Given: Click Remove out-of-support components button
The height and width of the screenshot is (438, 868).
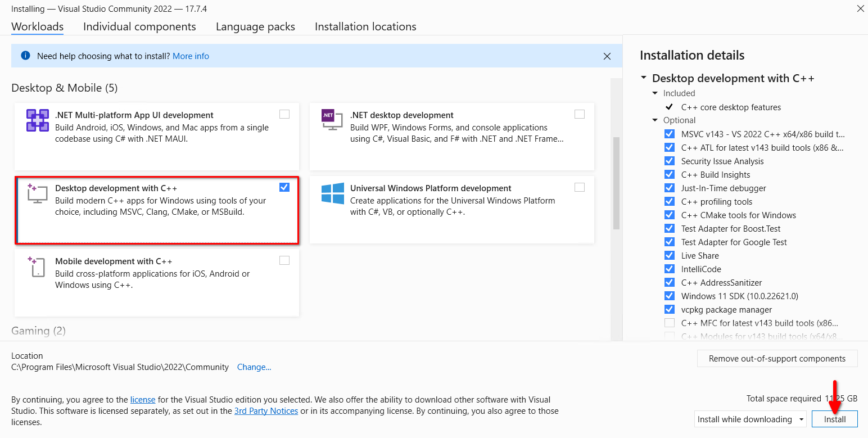Looking at the screenshot, I should [x=777, y=359].
